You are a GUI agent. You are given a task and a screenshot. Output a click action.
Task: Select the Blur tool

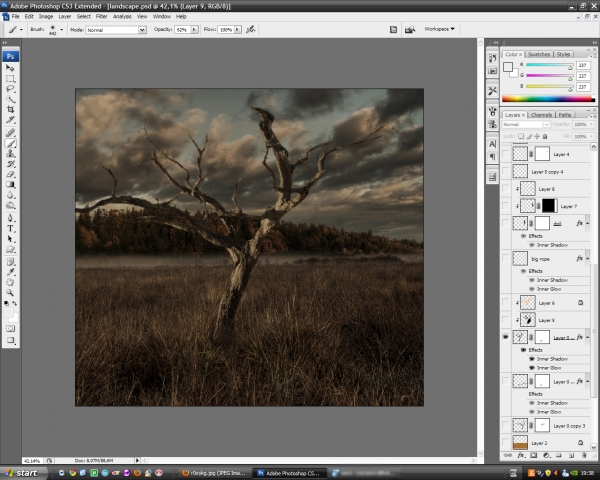tap(10, 195)
